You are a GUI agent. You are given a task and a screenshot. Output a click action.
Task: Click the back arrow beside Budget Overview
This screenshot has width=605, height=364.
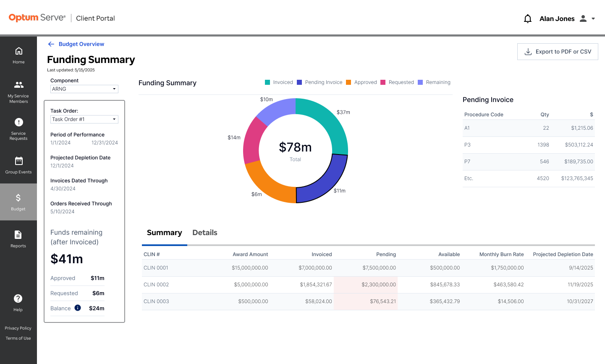point(51,44)
